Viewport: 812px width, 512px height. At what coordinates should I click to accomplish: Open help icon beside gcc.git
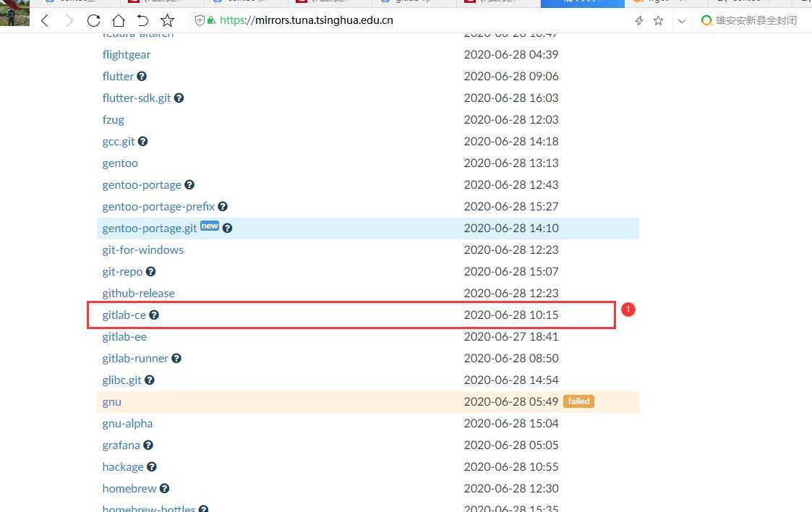tap(143, 142)
